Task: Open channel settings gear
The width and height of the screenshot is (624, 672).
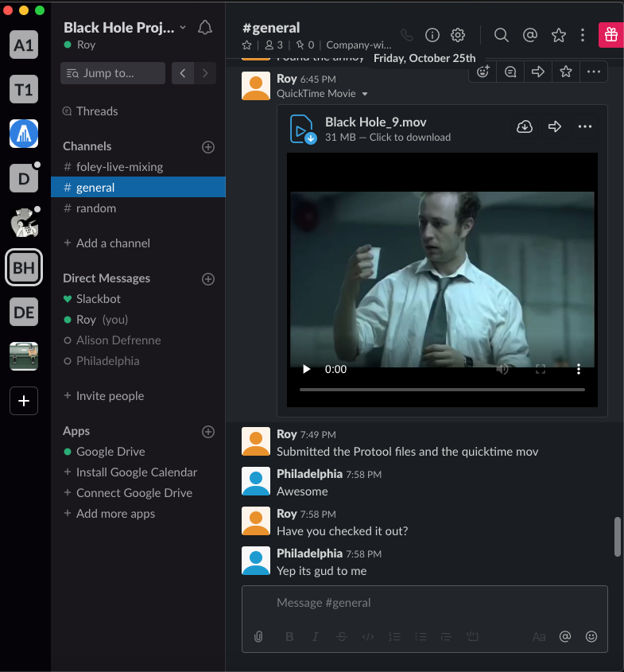Action: (458, 35)
